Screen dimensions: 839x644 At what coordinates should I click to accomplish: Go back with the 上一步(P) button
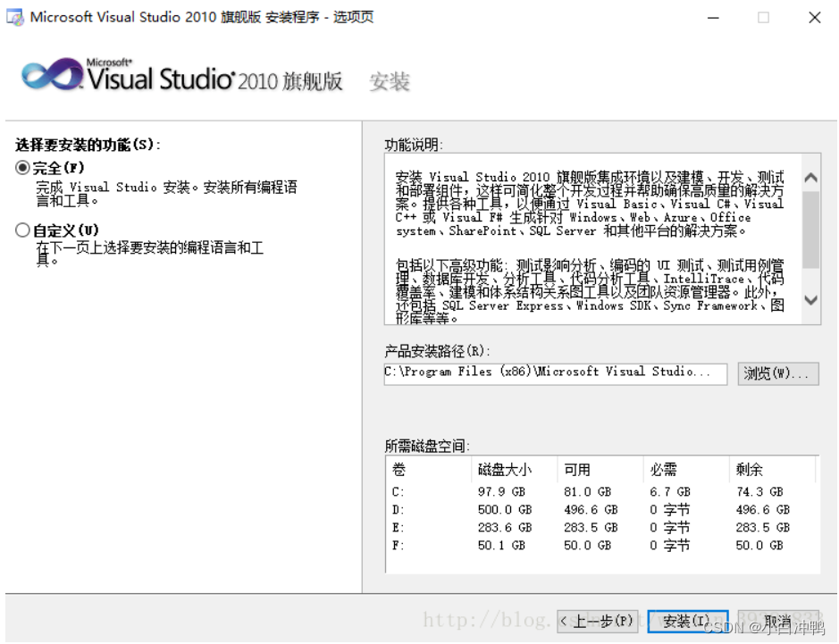597,621
